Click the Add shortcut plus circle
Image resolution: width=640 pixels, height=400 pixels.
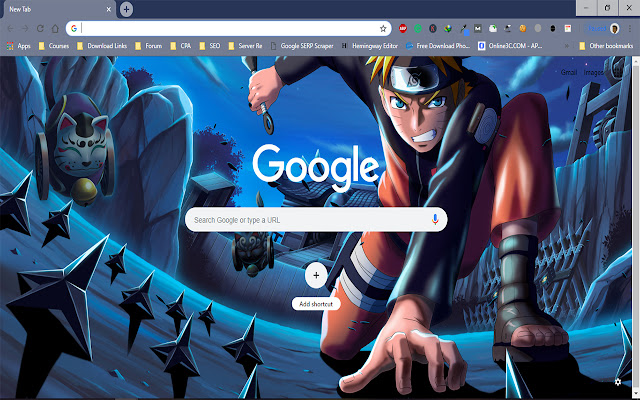[316, 275]
